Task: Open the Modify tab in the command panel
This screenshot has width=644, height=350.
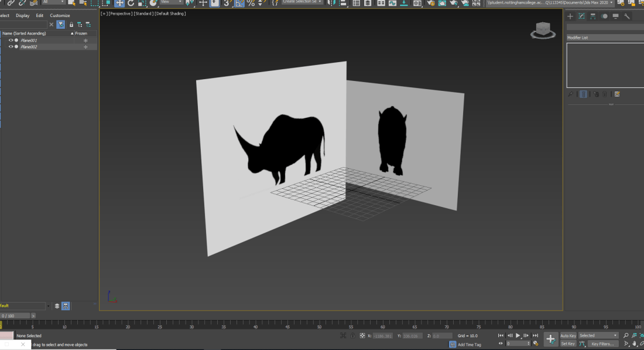Action: click(581, 16)
